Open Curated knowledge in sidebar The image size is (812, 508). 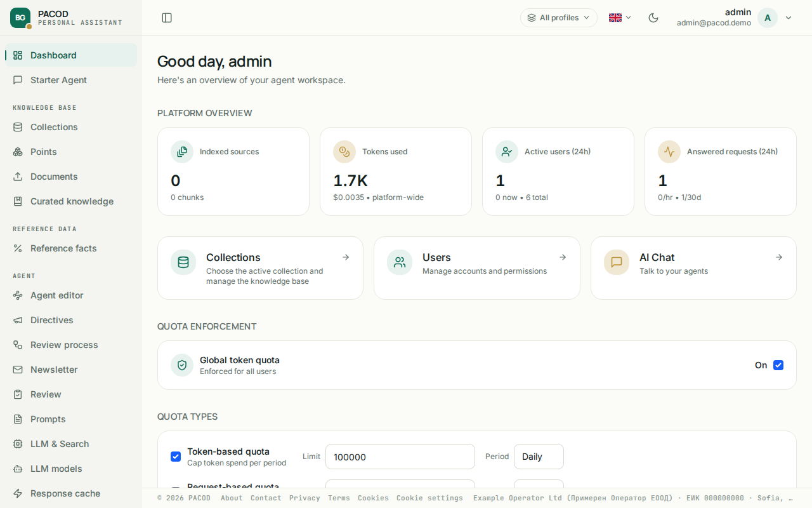tap(71, 201)
